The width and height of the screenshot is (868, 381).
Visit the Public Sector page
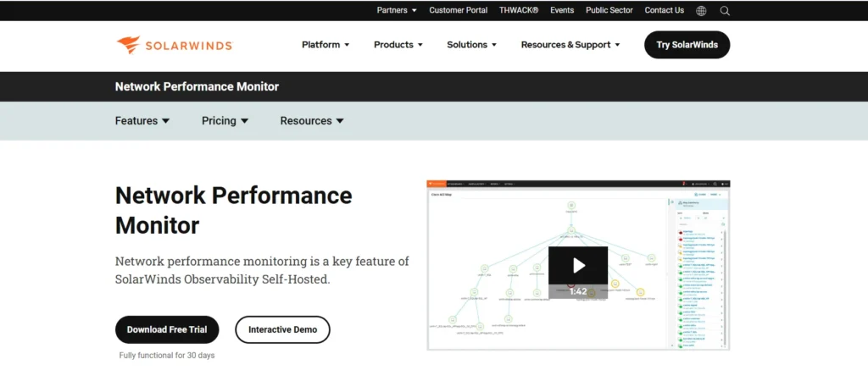coord(609,10)
